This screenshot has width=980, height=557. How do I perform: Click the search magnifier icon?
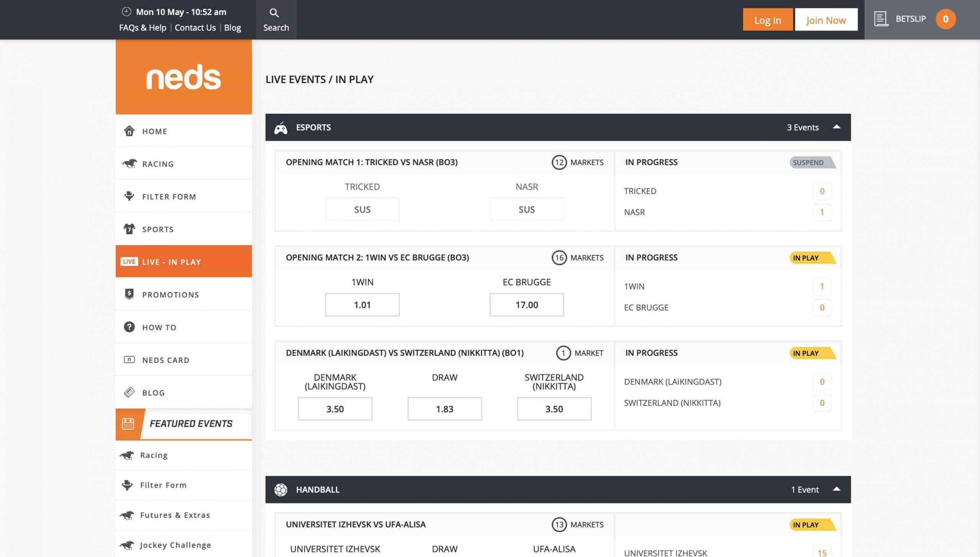coord(274,13)
